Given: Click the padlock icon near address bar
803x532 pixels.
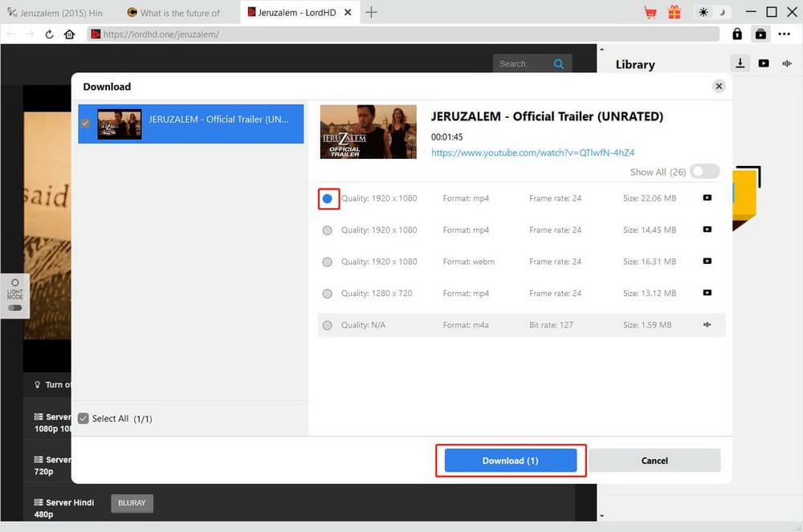Looking at the screenshot, I should tap(737, 35).
